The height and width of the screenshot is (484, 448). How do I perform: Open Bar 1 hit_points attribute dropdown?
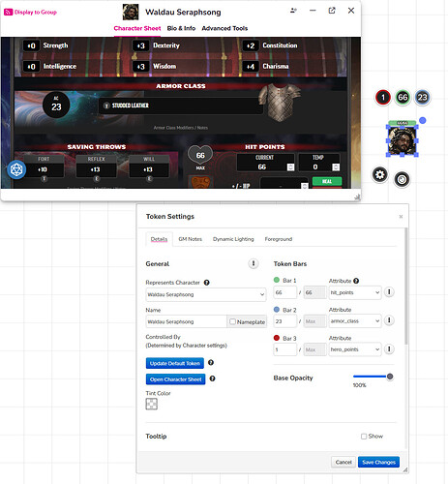pos(355,292)
